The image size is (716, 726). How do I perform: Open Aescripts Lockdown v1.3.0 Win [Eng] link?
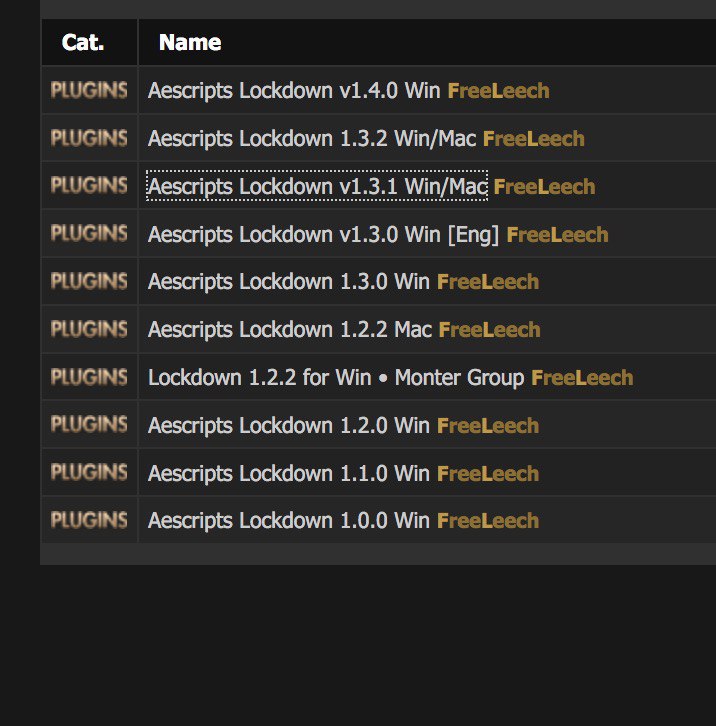tap(323, 234)
